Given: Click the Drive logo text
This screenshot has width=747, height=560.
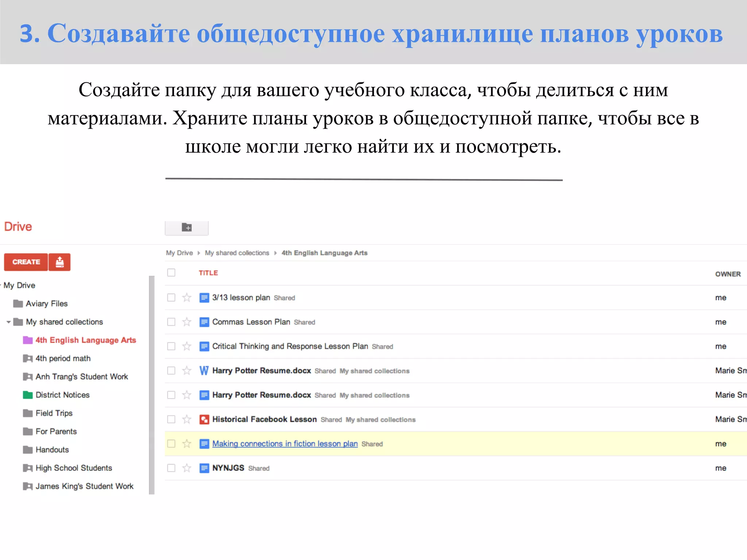Looking at the screenshot, I should tap(18, 226).
